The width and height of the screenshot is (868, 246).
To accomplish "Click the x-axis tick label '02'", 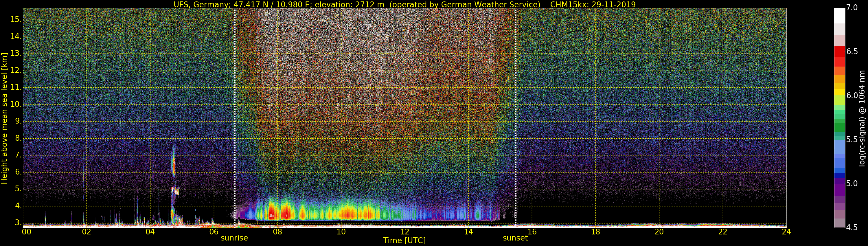I will click(87, 232).
